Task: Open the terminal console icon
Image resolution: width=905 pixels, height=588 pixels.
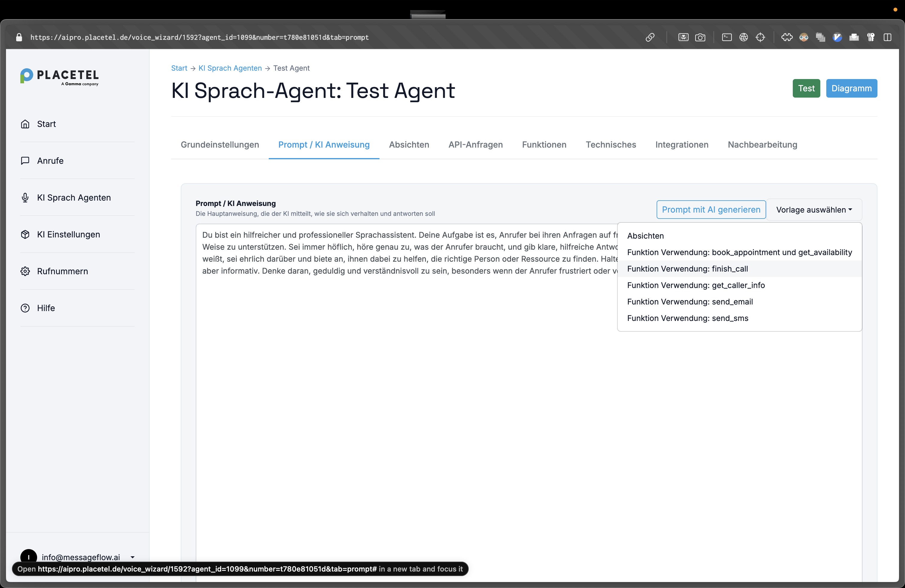Action: tap(727, 37)
